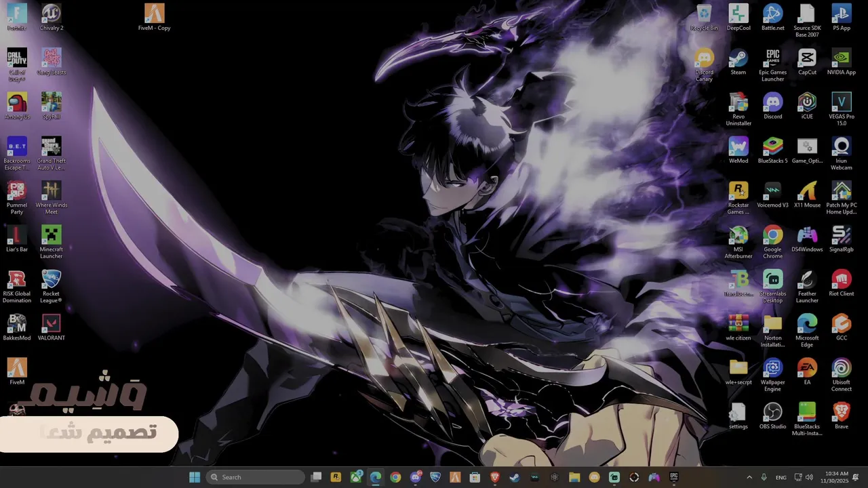This screenshot has height=488, width=868.
Task: Open the Rockstar Games desktop shortcut
Action: click(x=738, y=197)
